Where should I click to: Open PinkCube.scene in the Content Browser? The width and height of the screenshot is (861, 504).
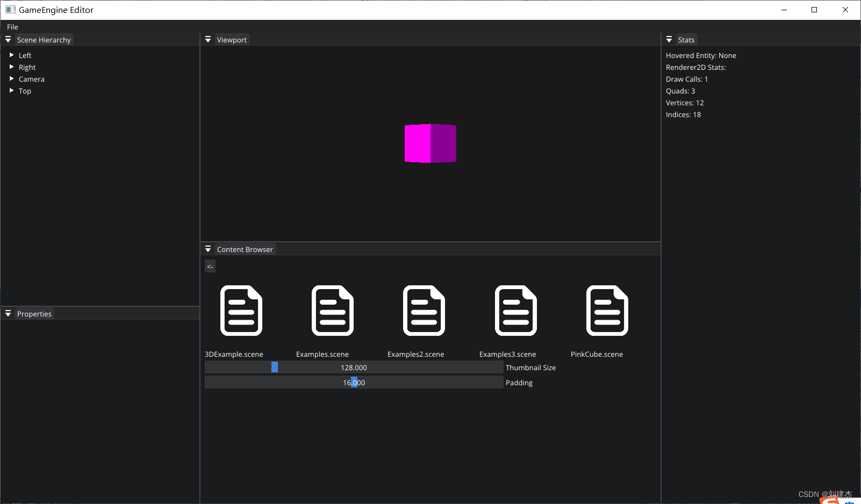[607, 310]
